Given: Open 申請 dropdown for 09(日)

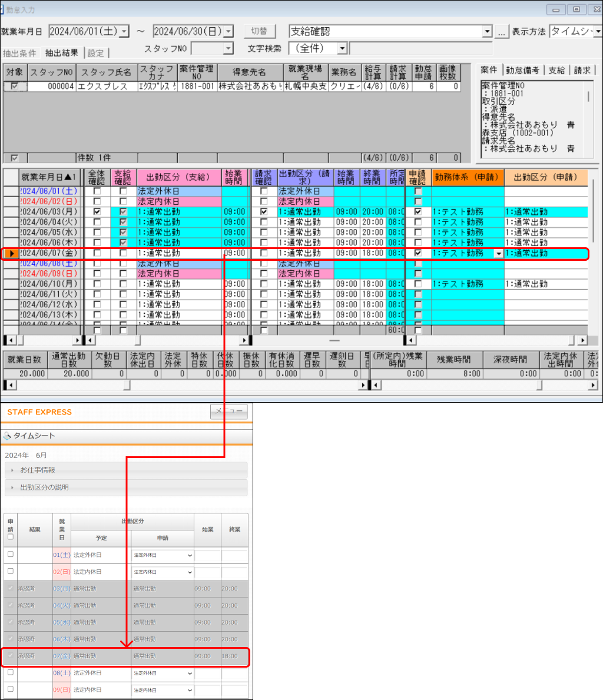Looking at the screenshot, I should coord(163,690).
